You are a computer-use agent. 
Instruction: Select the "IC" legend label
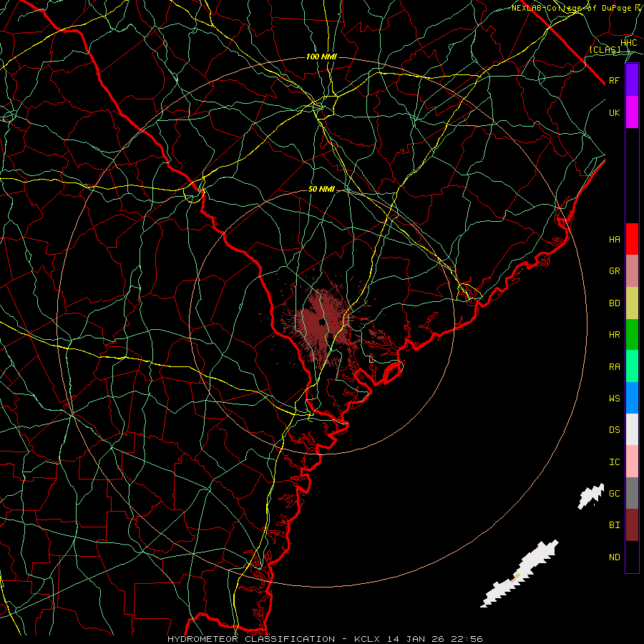click(x=614, y=462)
